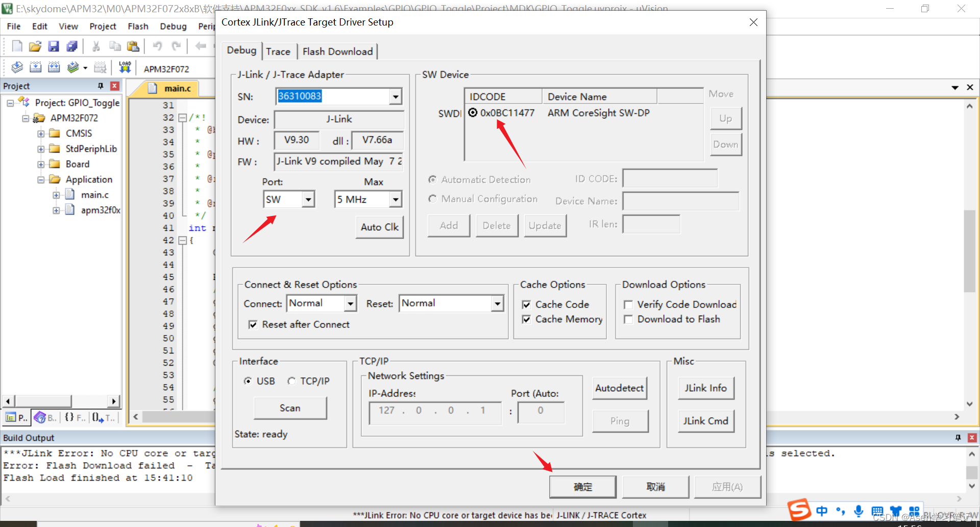
Task: Confirm dialog with 确定 button
Action: click(x=583, y=487)
